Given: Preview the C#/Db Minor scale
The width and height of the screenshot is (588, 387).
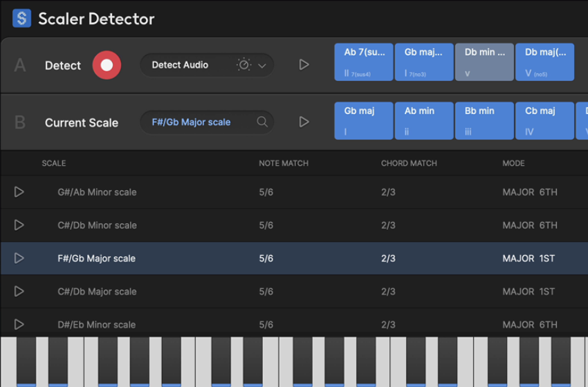Looking at the screenshot, I should pos(19,225).
